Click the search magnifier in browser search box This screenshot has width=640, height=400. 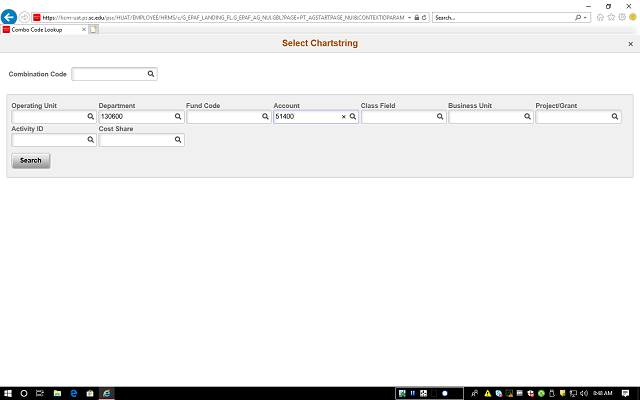(x=578, y=18)
